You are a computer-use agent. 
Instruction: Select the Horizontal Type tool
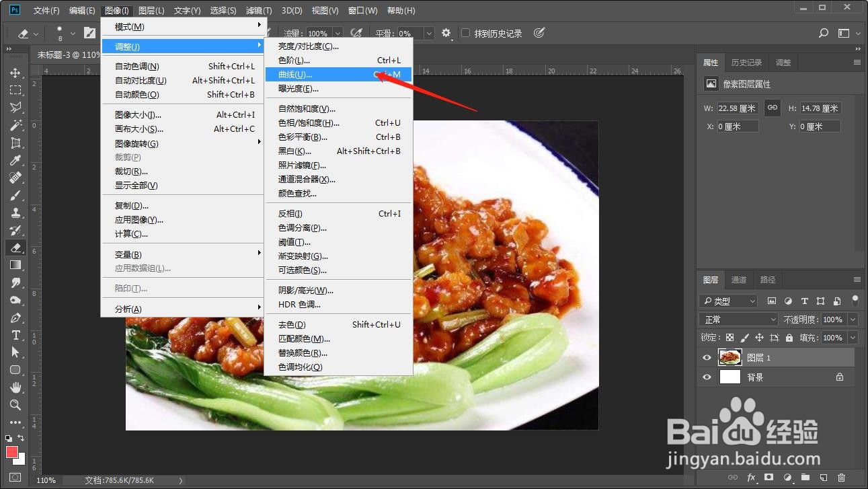(16, 336)
